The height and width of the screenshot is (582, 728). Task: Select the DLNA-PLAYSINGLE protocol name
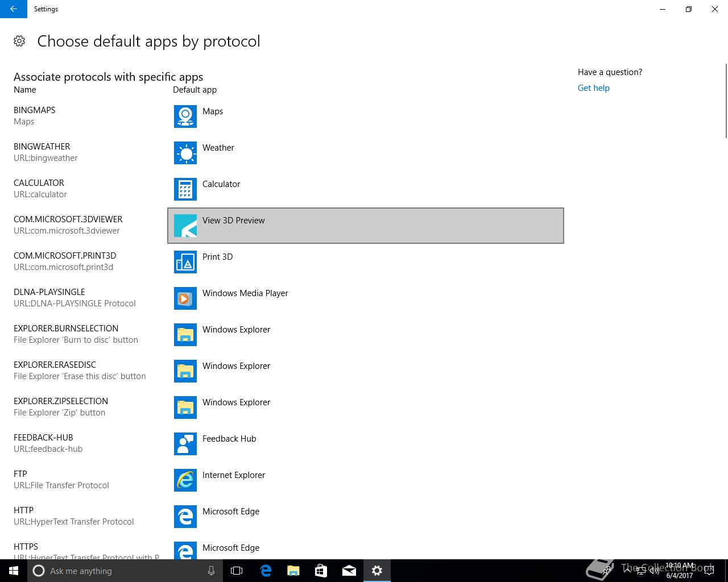49,292
